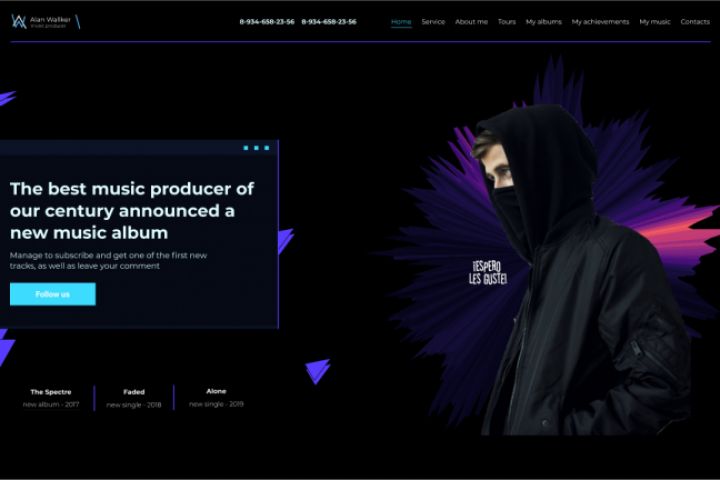Select My music in the navigation
Viewport: 720px width, 480px height.
tap(655, 22)
